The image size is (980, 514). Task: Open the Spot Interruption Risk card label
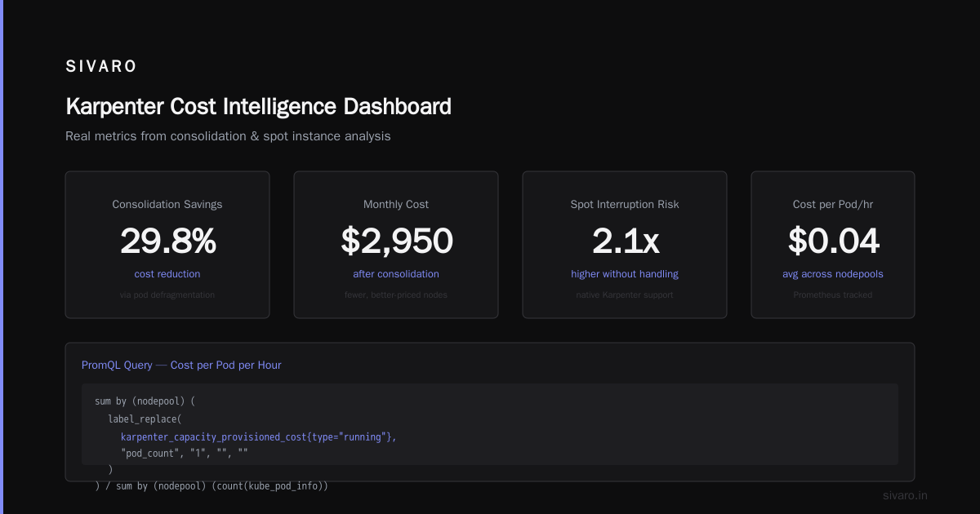(625, 205)
